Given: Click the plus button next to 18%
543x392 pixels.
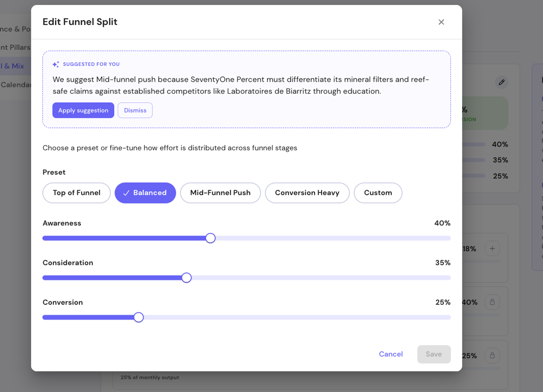Looking at the screenshot, I should (x=492, y=249).
